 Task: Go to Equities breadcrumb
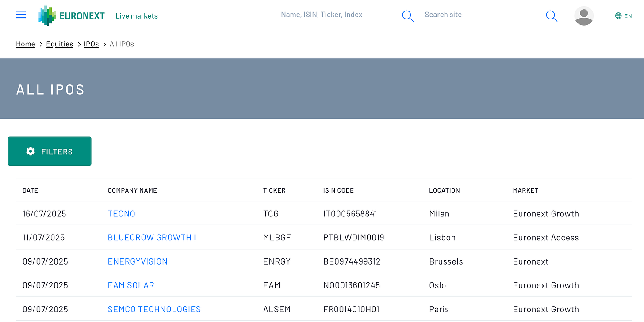click(x=60, y=44)
